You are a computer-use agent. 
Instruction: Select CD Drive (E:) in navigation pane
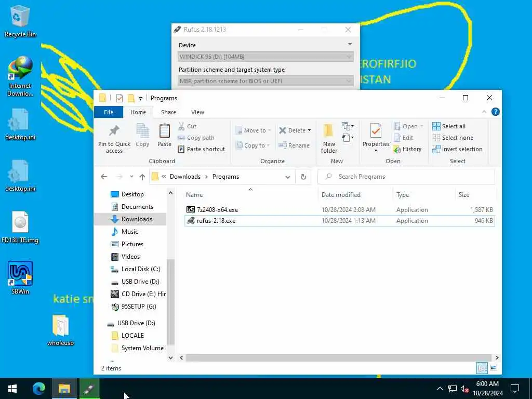coord(138,294)
